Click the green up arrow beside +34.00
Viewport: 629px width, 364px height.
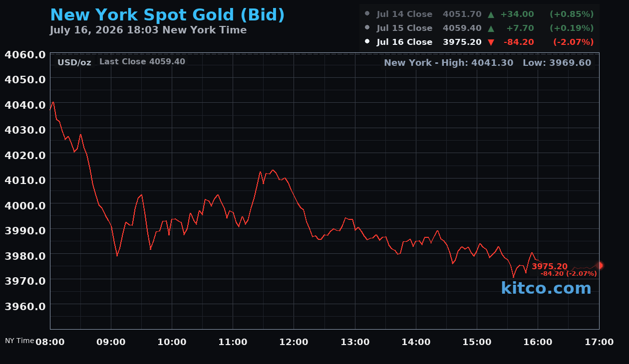coord(491,14)
